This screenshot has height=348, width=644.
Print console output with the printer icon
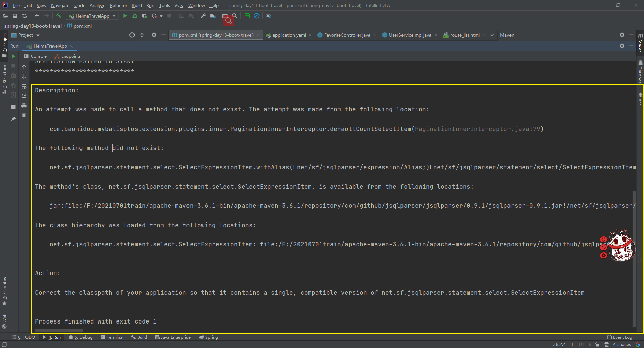click(24, 106)
